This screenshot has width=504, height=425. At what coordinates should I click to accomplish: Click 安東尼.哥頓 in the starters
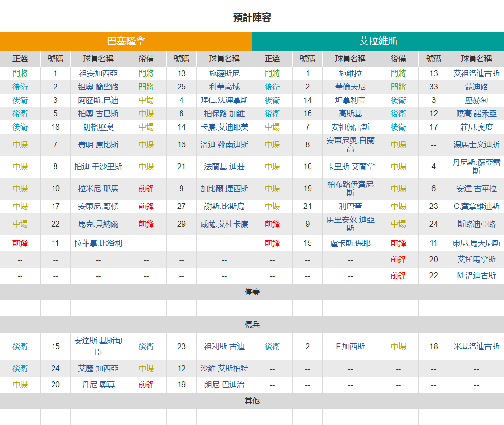[x=98, y=206]
